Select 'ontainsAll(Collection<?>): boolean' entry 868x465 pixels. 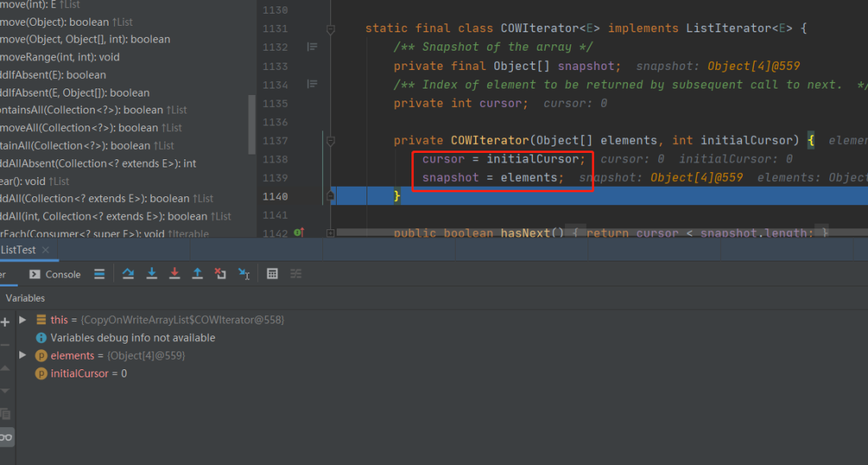[93, 109]
